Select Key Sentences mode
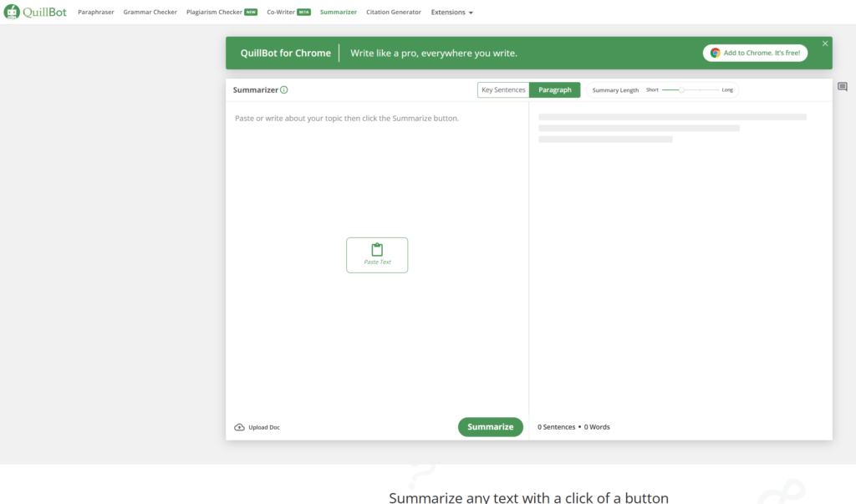Image resolution: width=856 pixels, height=504 pixels. point(503,89)
